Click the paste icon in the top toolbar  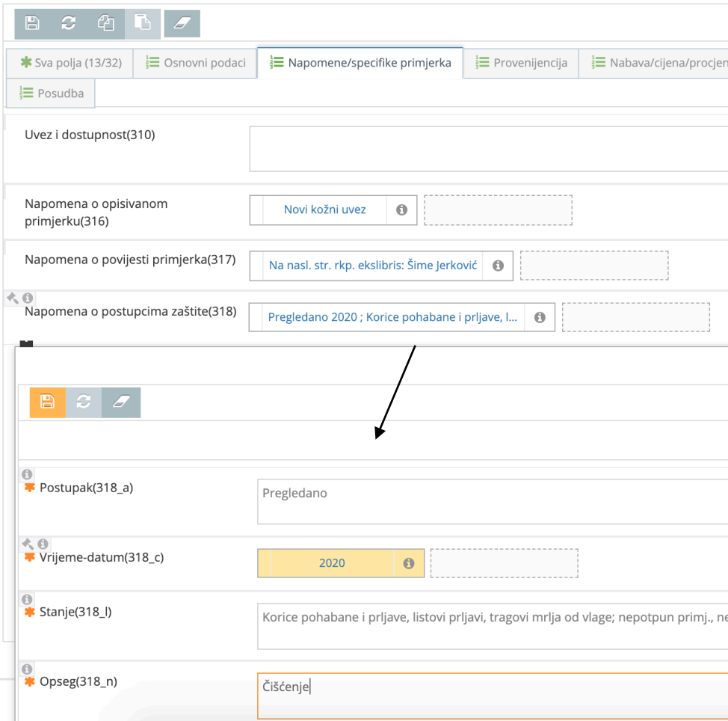[x=142, y=23]
